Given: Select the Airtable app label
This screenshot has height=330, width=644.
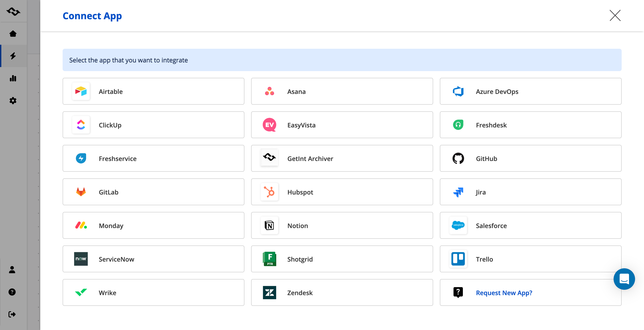Looking at the screenshot, I should point(111,91).
